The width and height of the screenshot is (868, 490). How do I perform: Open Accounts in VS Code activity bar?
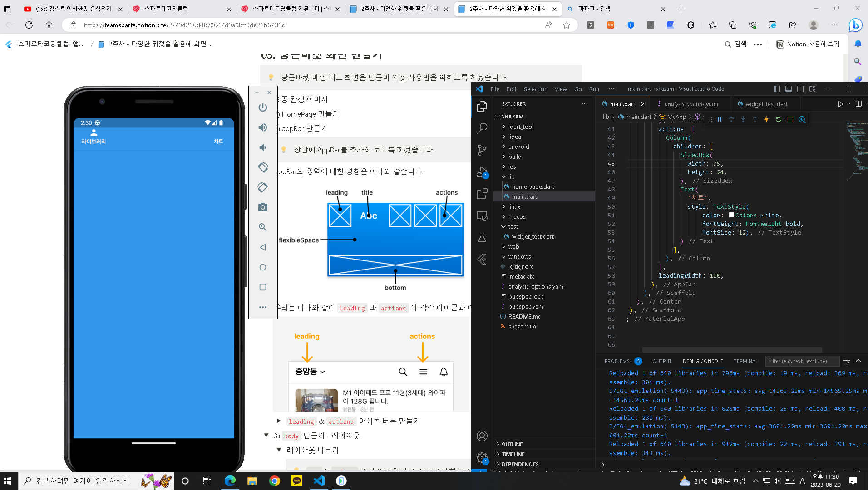coord(482,436)
